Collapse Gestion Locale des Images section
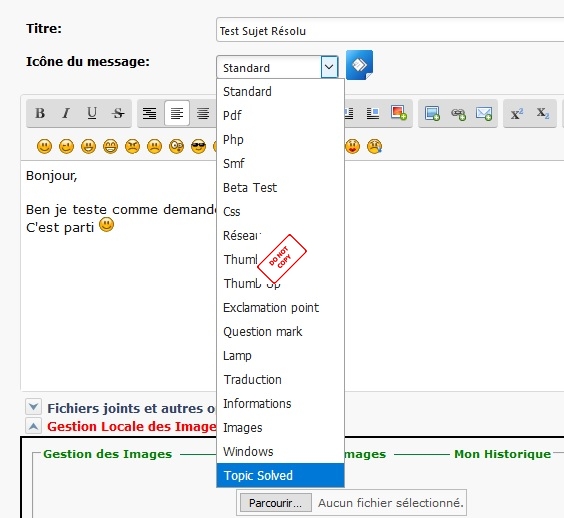This screenshot has width=564, height=518. [33, 426]
